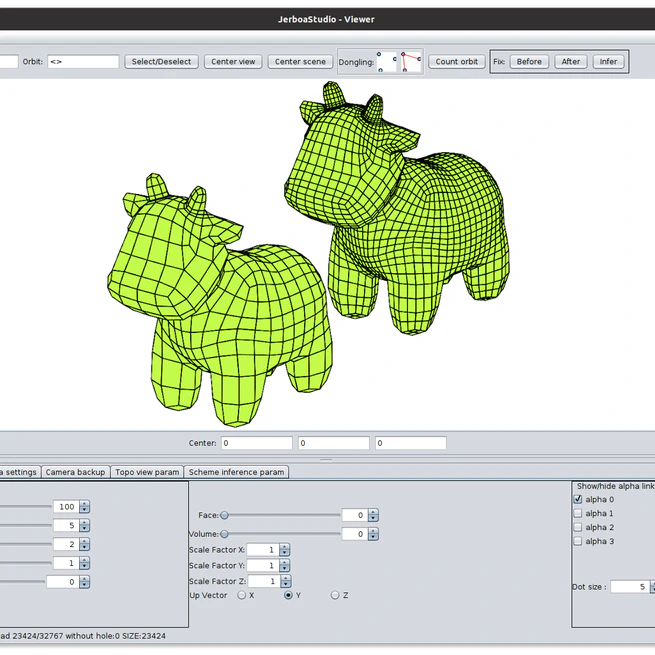The height and width of the screenshot is (655, 655).
Task: Open the Camera backup tab
Action: click(x=76, y=472)
